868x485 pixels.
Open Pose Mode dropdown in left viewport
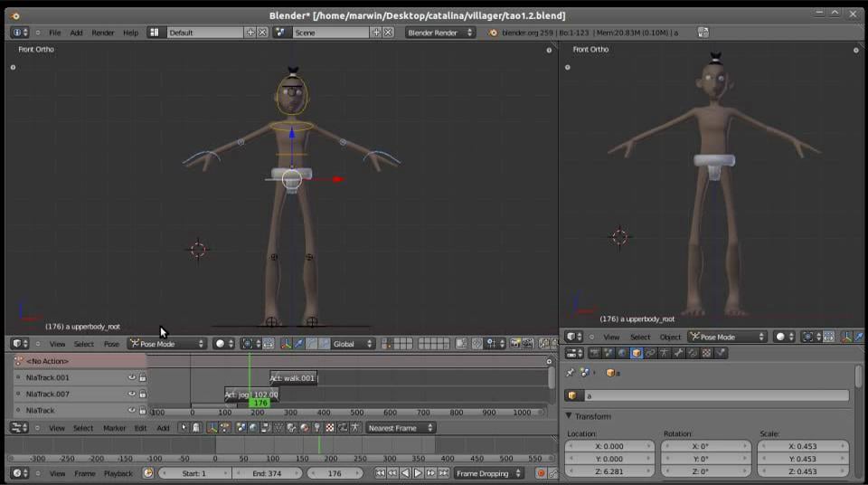[x=166, y=344]
